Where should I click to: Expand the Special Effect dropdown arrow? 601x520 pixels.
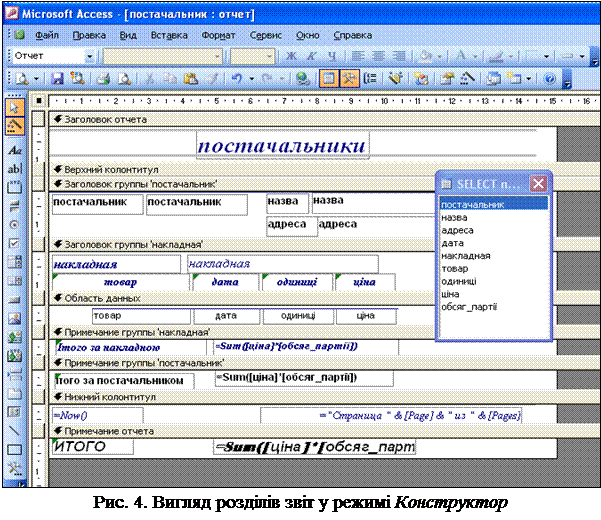582,56
